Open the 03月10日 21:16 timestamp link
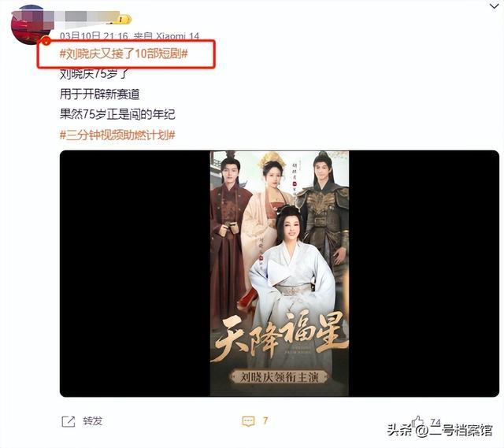 94,36
